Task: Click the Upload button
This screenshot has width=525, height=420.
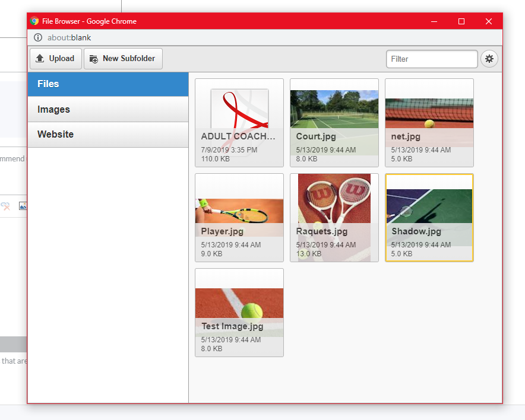Action: pos(55,59)
